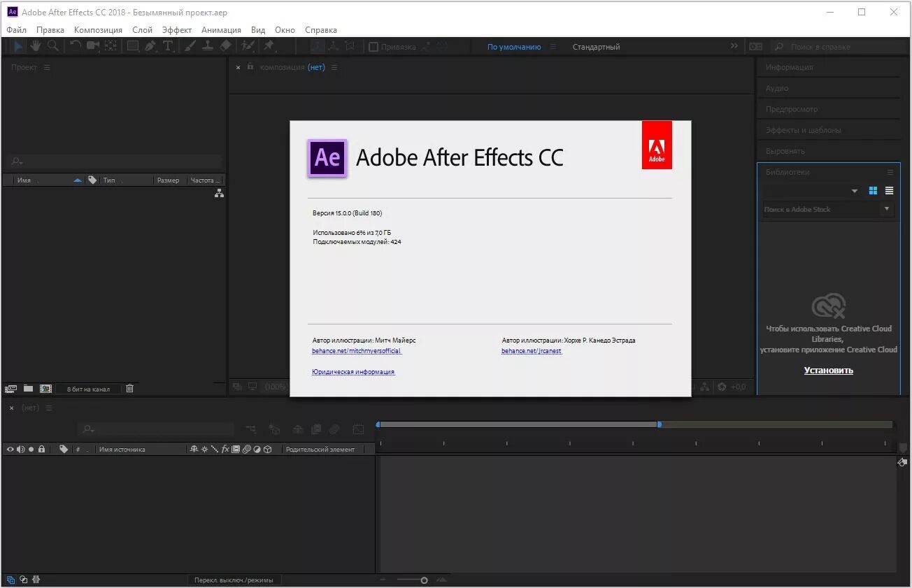The height and width of the screenshot is (588, 912).
Task: Open the композиция panel menu
Action: point(334,67)
